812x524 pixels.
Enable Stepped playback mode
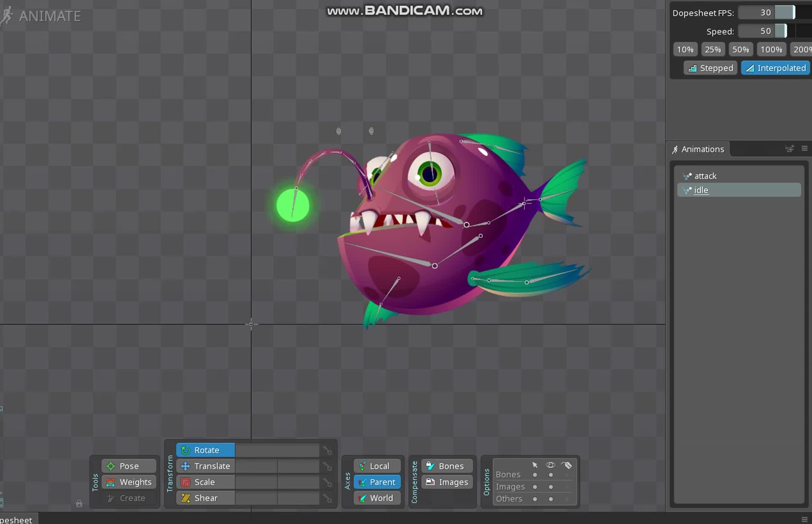click(x=710, y=68)
